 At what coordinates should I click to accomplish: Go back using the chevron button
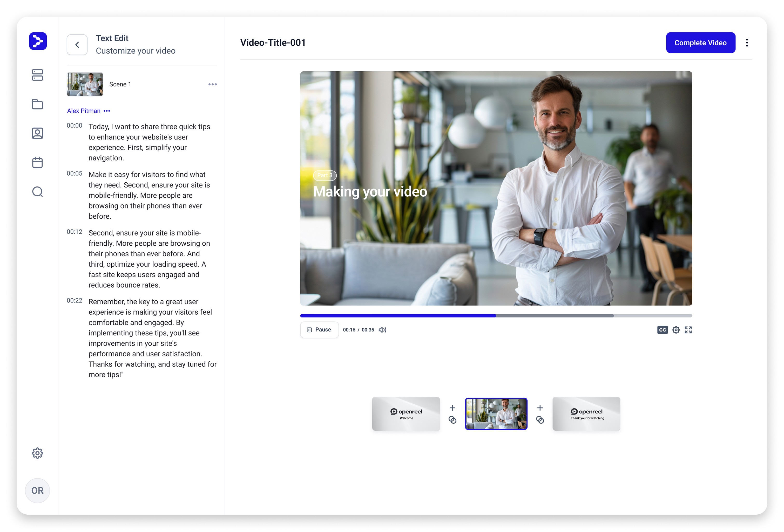77,45
